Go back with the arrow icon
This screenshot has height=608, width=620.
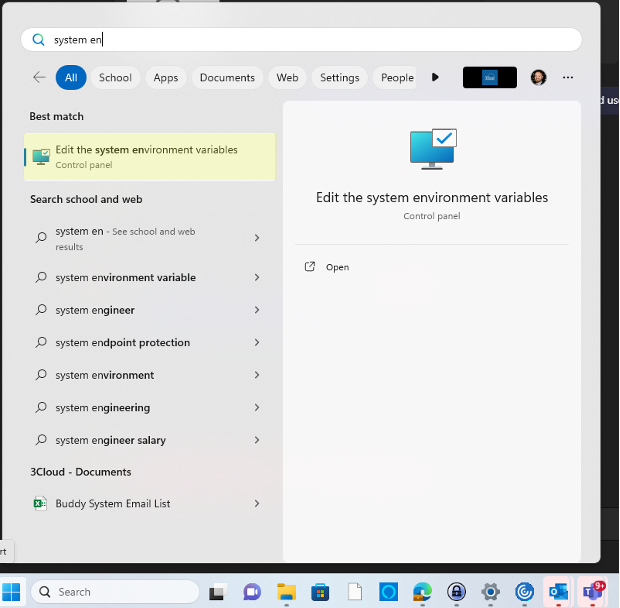[40, 77]
